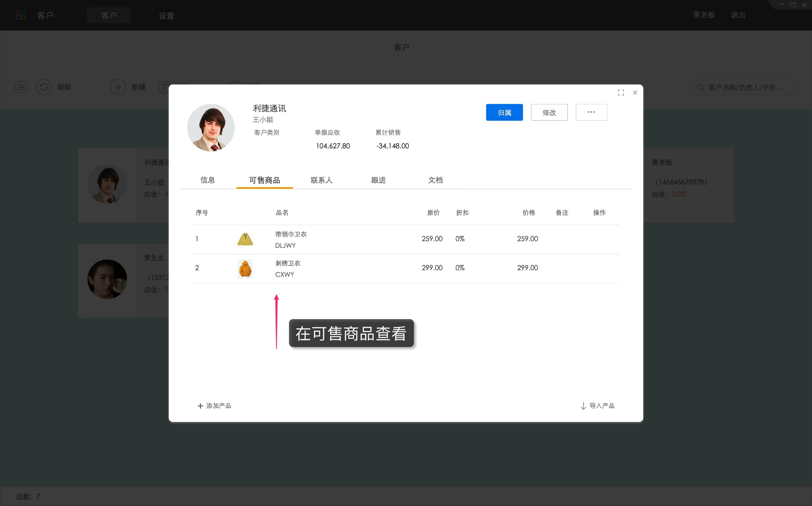Open the 文档 tab

[436, 180]
